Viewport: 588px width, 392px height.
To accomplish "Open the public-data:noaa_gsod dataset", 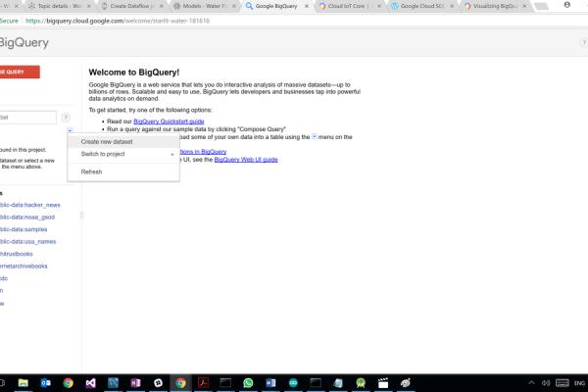I will coord(27,218).
